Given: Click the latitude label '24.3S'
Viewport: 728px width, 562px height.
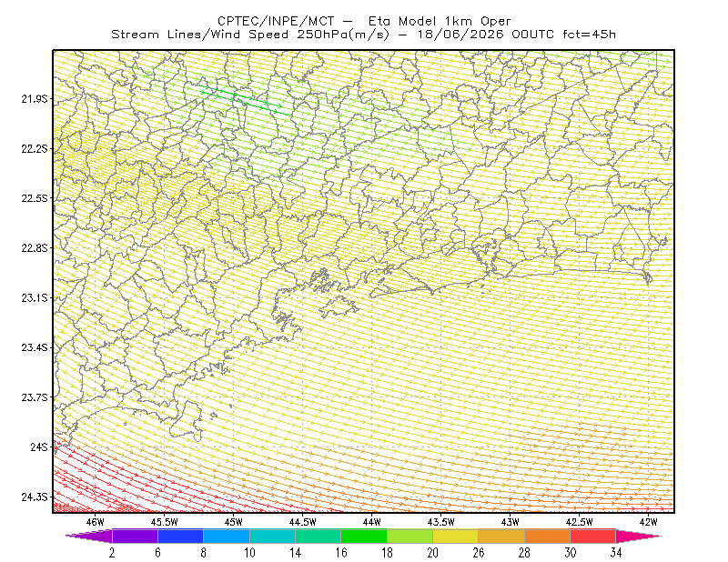Looking at the screenshot, I should coord(34,497).
